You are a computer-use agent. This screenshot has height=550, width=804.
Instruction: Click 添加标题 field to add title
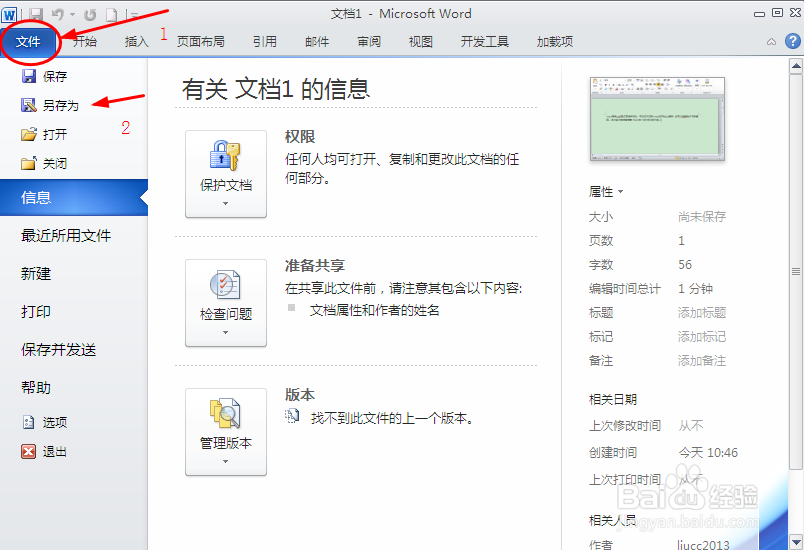coord(702,313)
